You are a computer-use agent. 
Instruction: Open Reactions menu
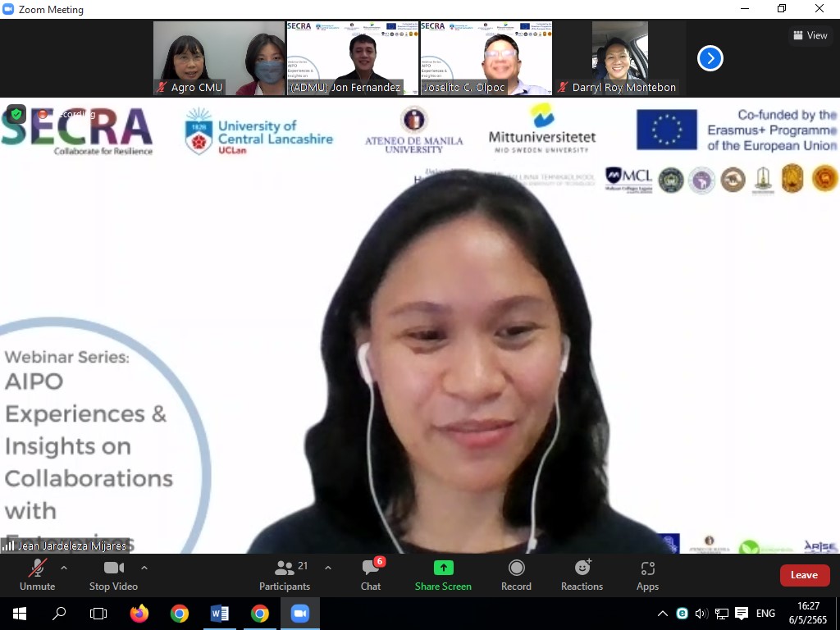pyautogui.click(x=582, y=575)
